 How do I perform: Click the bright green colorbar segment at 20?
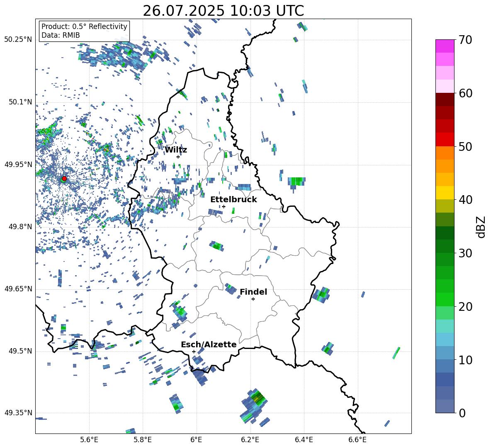pos(445,299)
